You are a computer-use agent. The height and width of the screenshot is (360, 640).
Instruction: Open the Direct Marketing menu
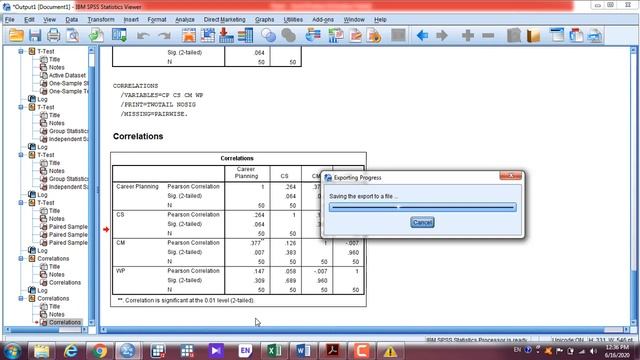pos(224,20)
